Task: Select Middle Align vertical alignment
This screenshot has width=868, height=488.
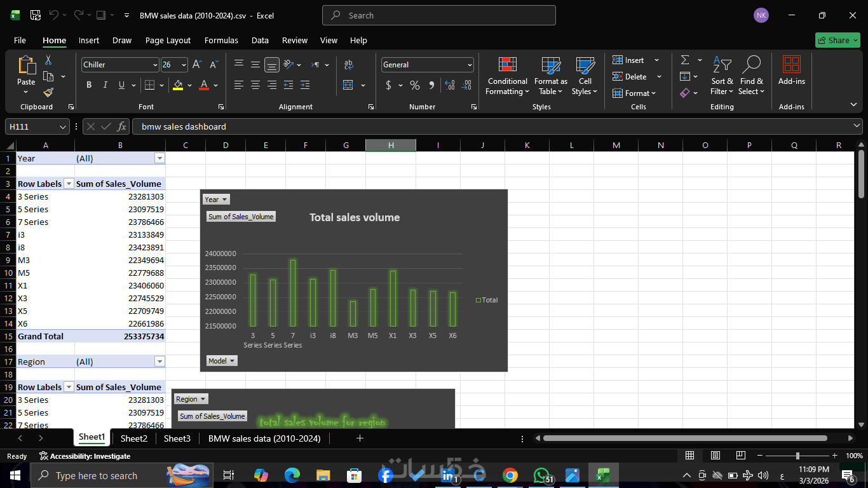Action: 255,65
